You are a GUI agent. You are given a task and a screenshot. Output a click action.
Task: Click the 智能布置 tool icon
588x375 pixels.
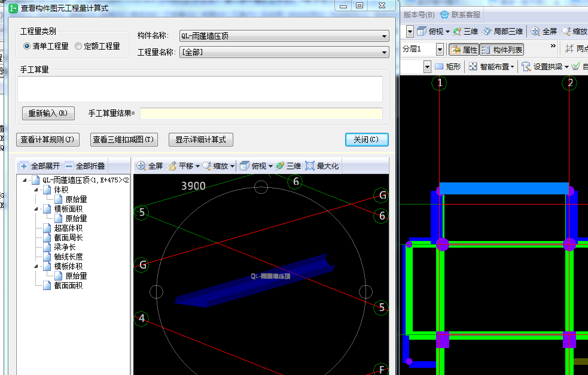pyautogui.click(x=473, y=67)
